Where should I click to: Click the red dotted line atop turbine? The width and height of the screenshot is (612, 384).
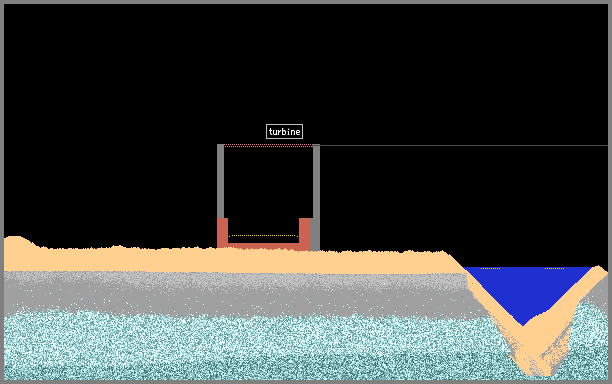[268, 146]
